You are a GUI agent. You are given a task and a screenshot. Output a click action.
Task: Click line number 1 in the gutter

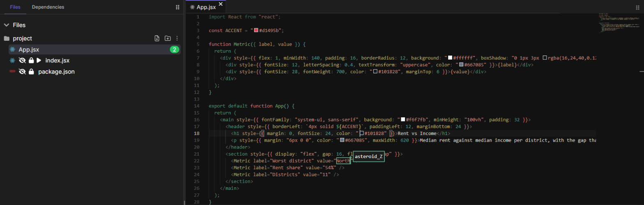198,17
